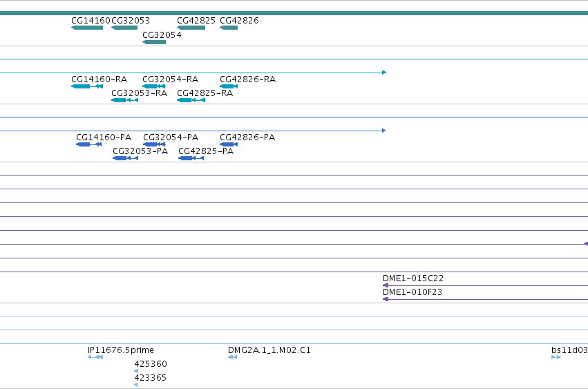Select the CG42826-RA transcript glyph
Screen dimensions: 588x389
pos(229,86)
